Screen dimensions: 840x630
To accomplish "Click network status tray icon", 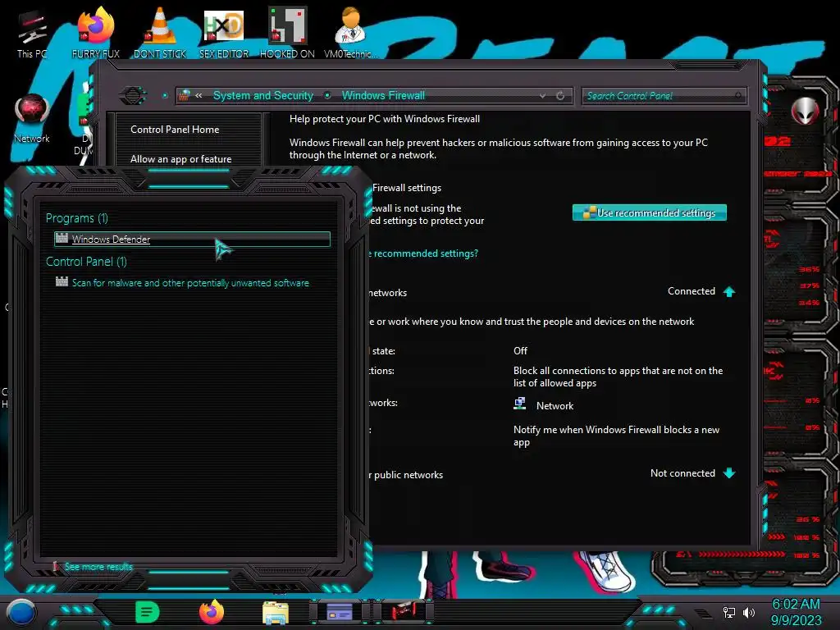I will (728, 612).
